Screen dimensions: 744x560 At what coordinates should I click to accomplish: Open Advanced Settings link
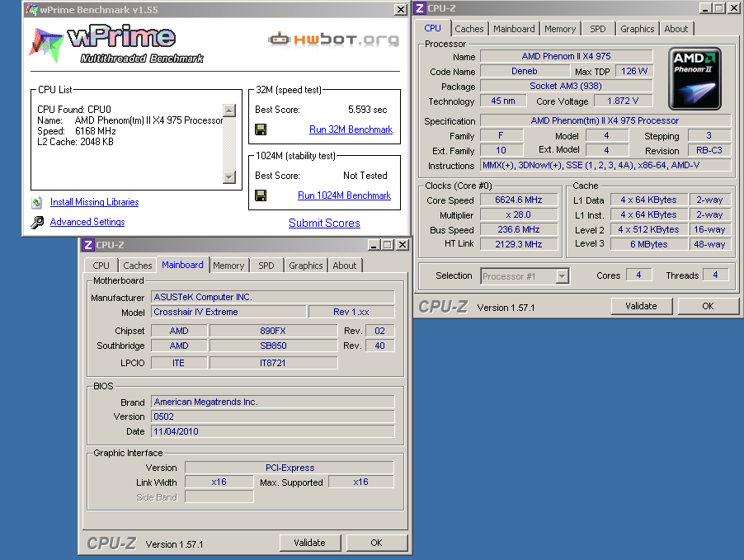(87, 222)
